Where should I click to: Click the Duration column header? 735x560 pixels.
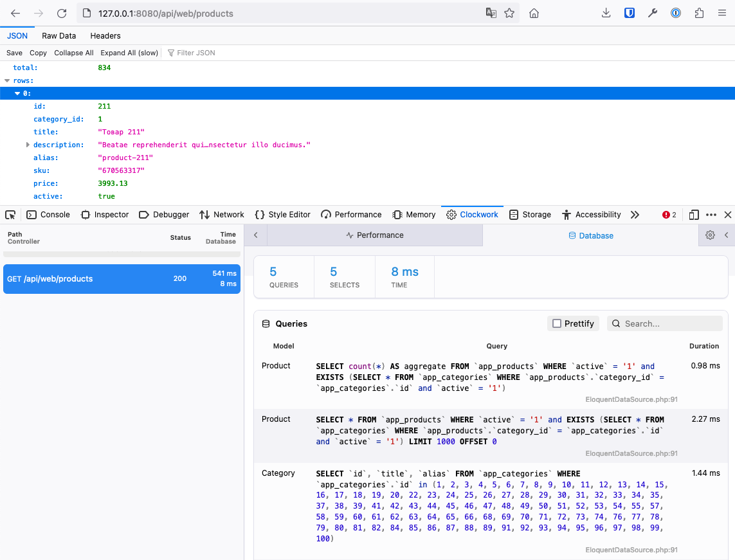point(703,346)
